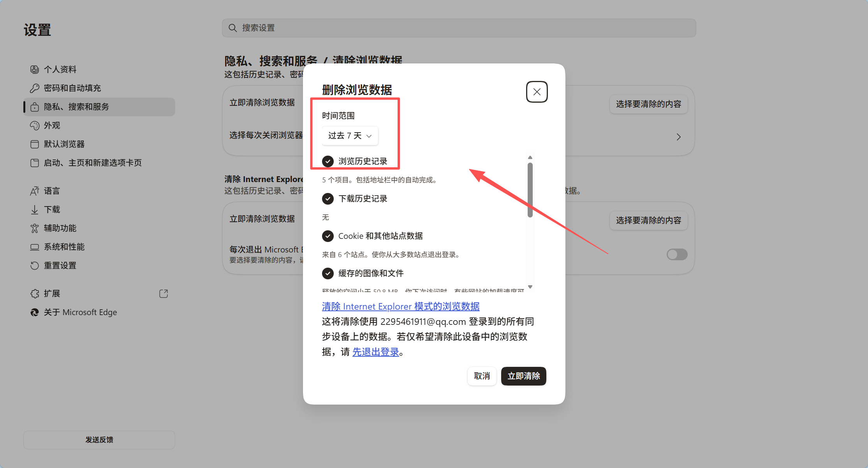Open 语言 settings
Screen dimensions: 868x468
(99, 191)
